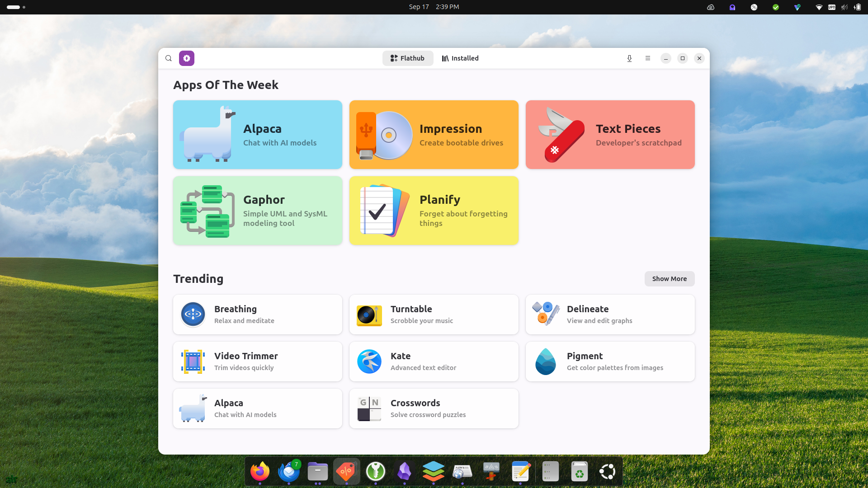Switch to the Installed tab
Viewport: 868px width, 488px height.
pyautogui.click(x=460, y=58)
